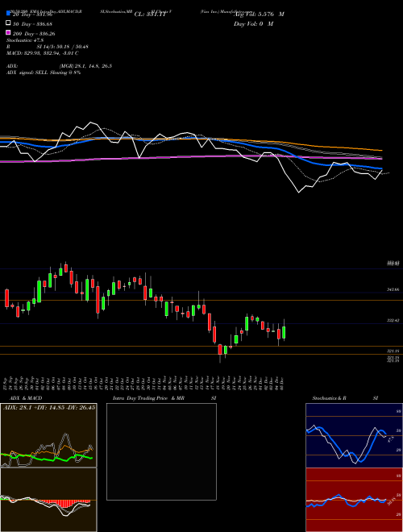Click the last green candlestick on the chart
This screenshot has width=403, height=532.
[284, 332]
